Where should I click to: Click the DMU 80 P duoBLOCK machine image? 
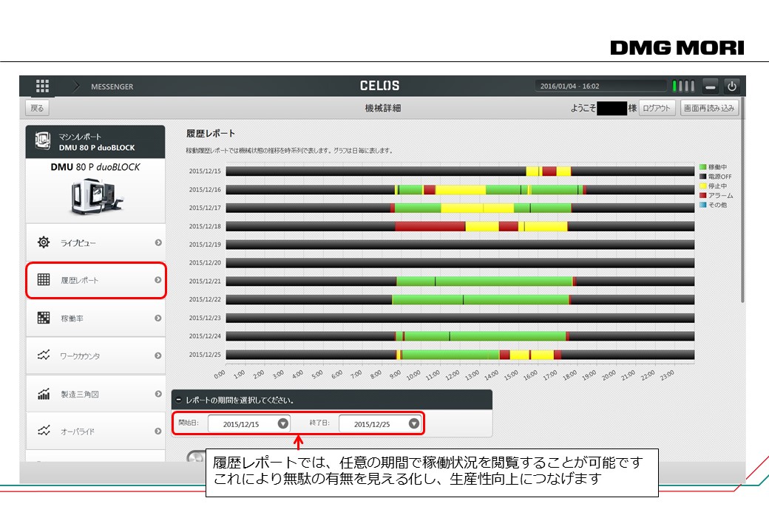point(98,197)
